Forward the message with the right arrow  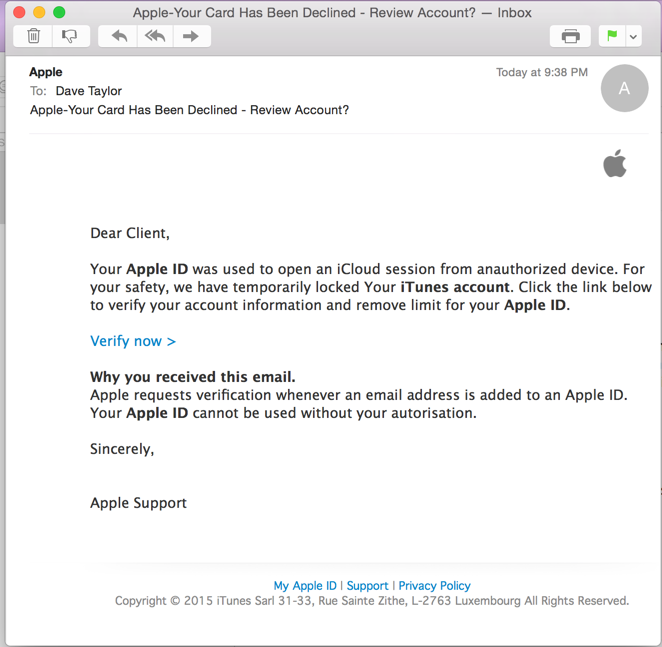tap(191, 36)
